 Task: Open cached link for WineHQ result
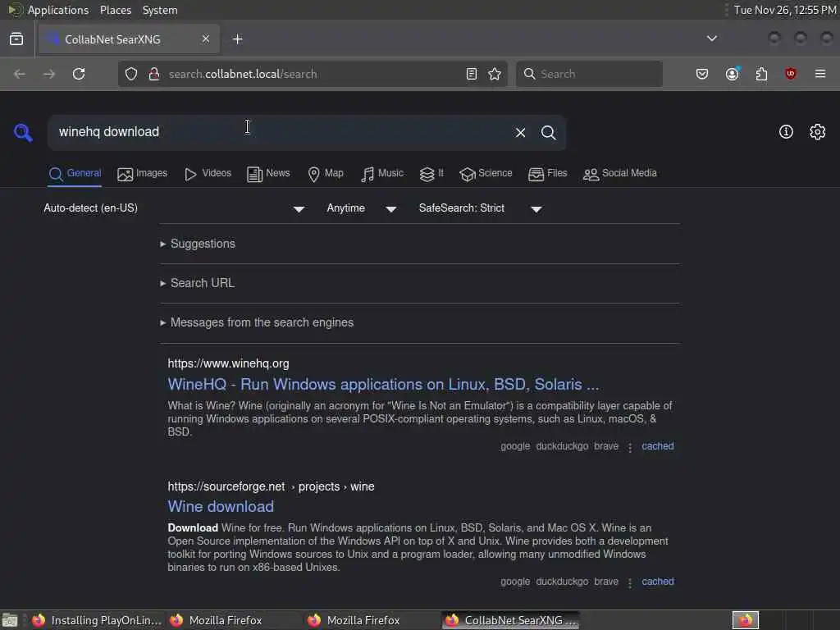click(x=658, y=446)
